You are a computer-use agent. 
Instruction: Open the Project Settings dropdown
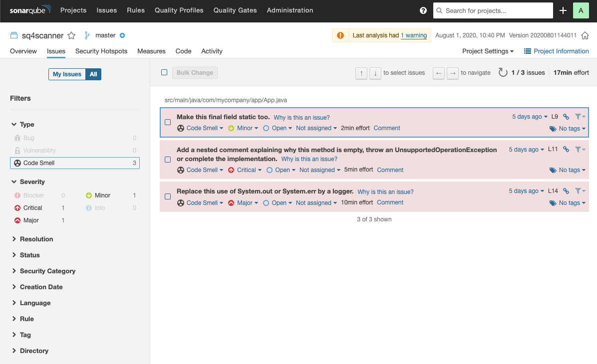(487, 51)
